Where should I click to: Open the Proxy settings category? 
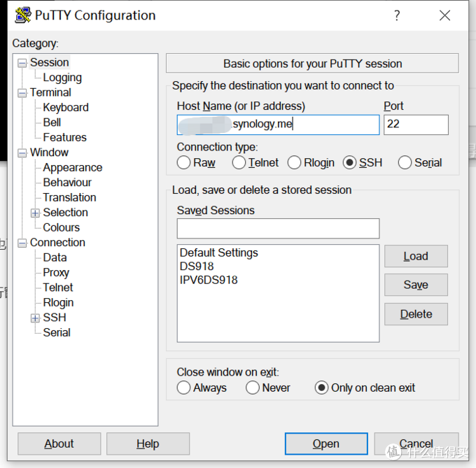(x=56, y=273)
